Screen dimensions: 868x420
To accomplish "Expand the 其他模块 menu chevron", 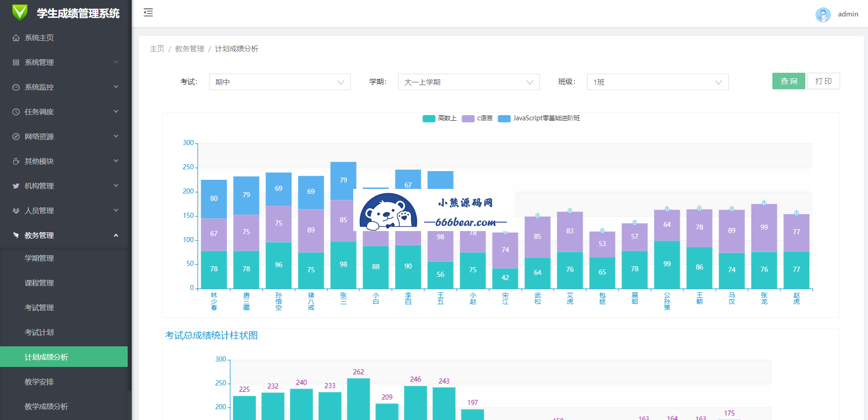I will coord(116,161).
